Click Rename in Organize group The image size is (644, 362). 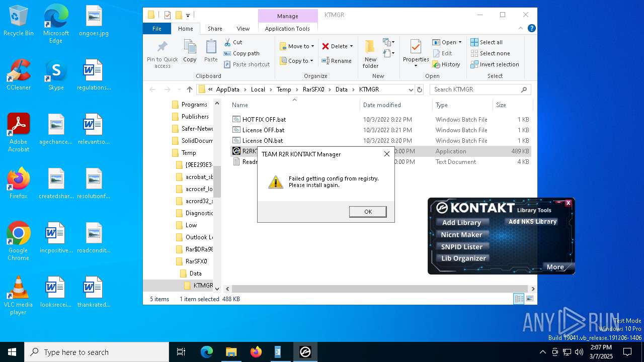coord(337,61)
